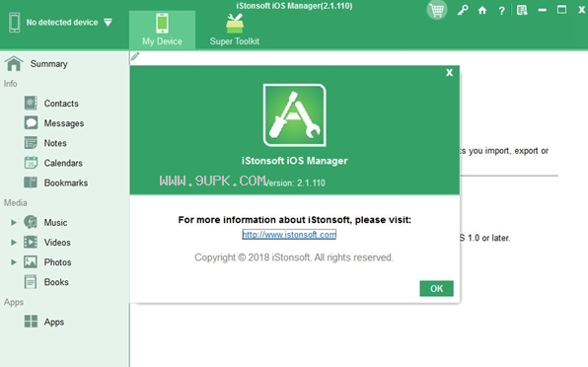Open Music in the sidebar
The height and width of the screenshot is (367, 588).
55,223
